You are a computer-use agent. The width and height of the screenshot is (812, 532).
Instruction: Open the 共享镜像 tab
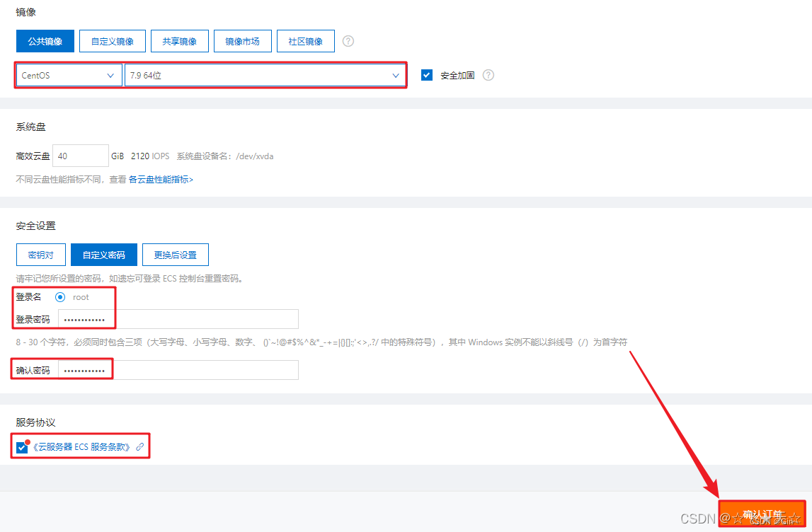(180, 42)
